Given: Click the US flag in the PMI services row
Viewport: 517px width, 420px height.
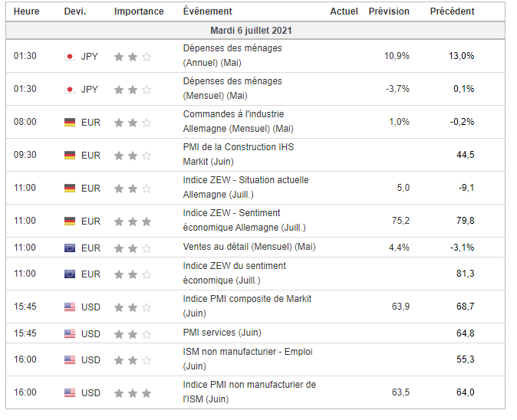Looking at the screenshot, I should [x=70, y=334].
